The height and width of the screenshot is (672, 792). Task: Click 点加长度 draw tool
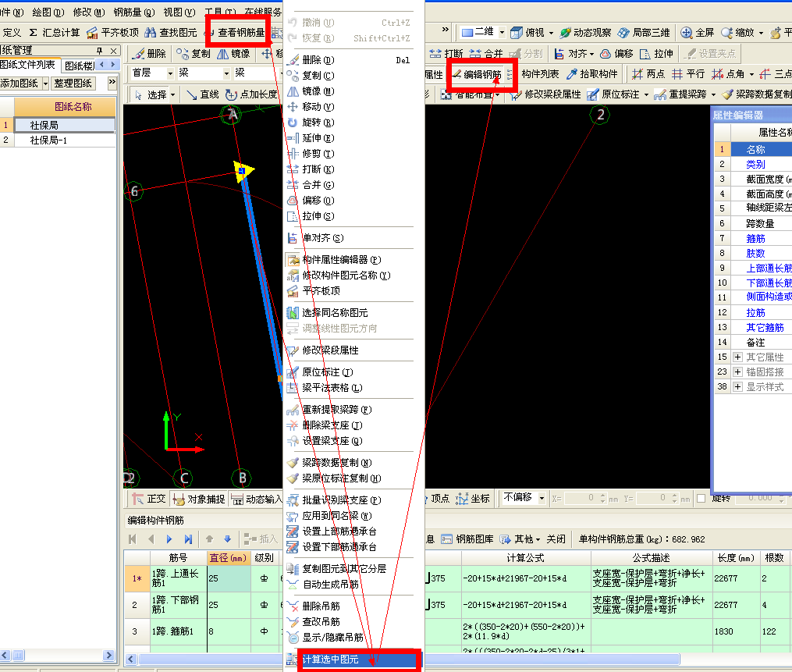251,94
